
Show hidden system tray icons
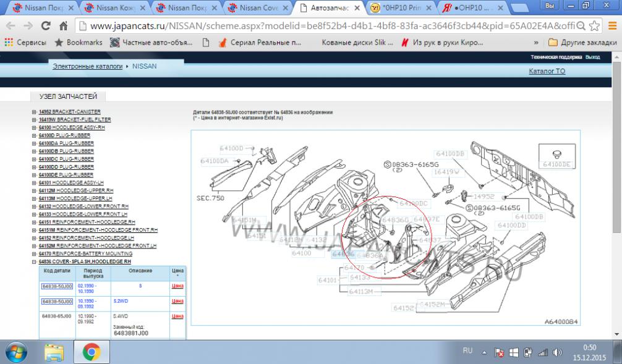484,352
